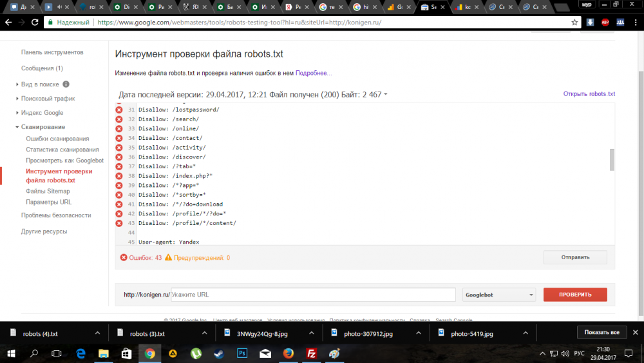644x363 pixels.
Task: Click error icon on line 41
Action: (118, 204)
